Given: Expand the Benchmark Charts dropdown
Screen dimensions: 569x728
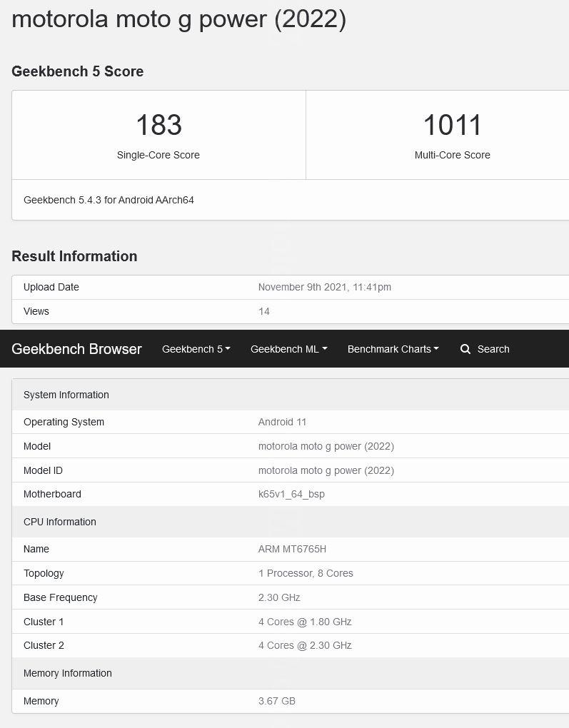Looking at the screenshot, I should 393,349.
